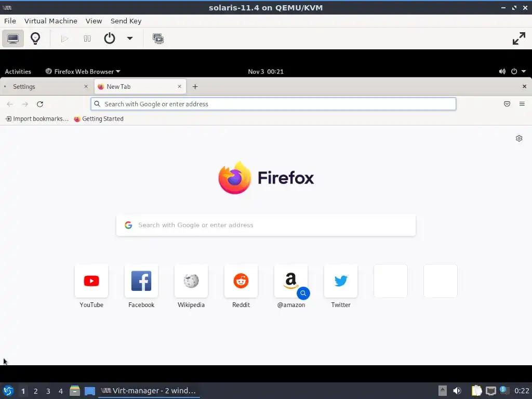Focus the center Google search box

click(266, 225)
